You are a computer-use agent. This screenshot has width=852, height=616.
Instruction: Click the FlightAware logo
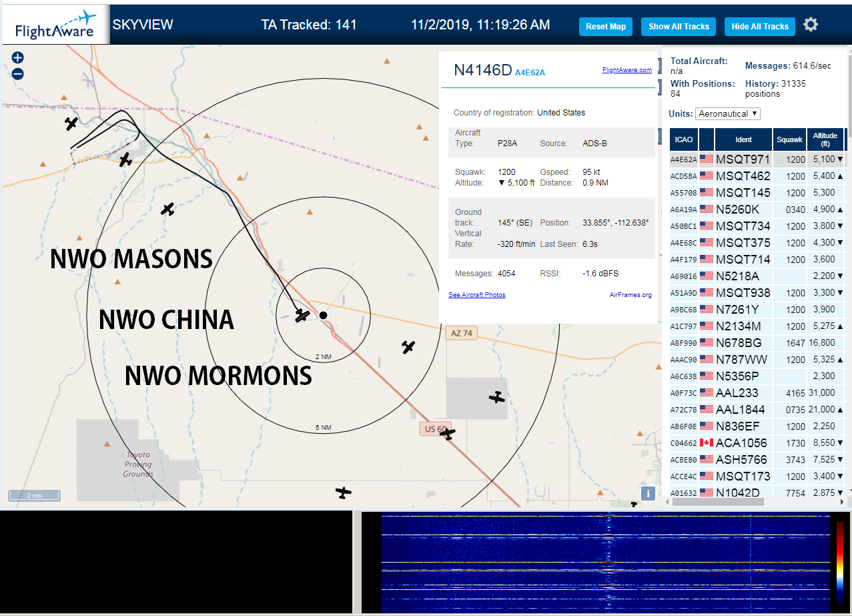pos(55,25)
